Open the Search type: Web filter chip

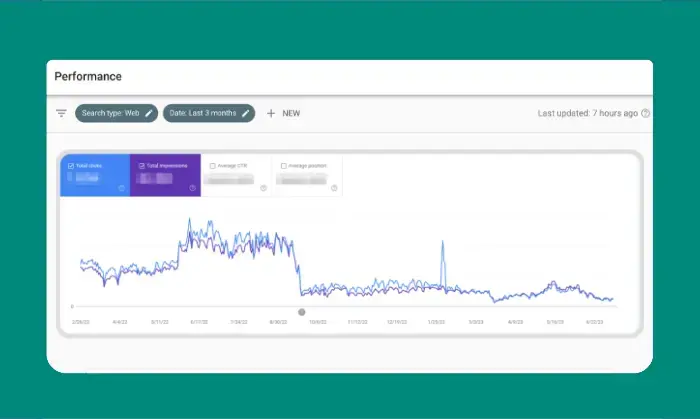110,114
